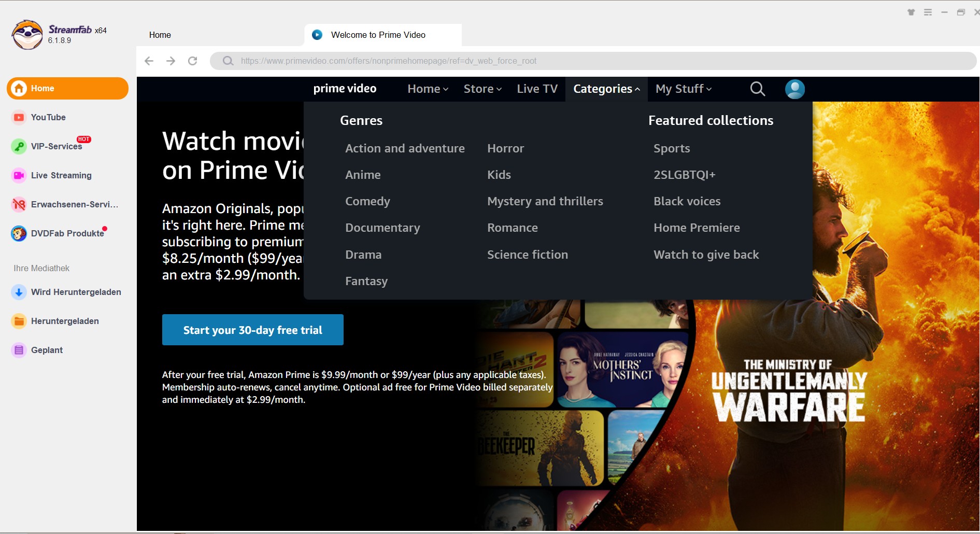Go back with the browser arrow
Viewport: 980px width, 534px height.
[149, 61]
